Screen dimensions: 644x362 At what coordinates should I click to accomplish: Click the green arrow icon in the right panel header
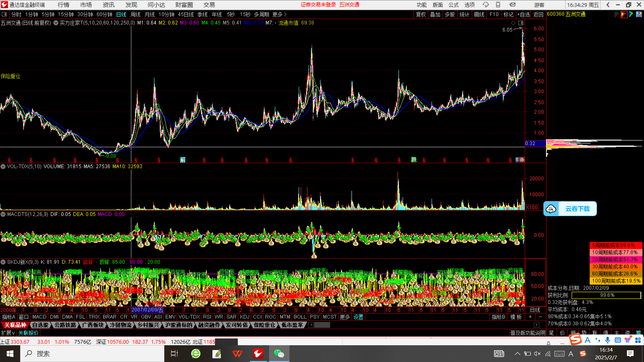tap(631, 14)
